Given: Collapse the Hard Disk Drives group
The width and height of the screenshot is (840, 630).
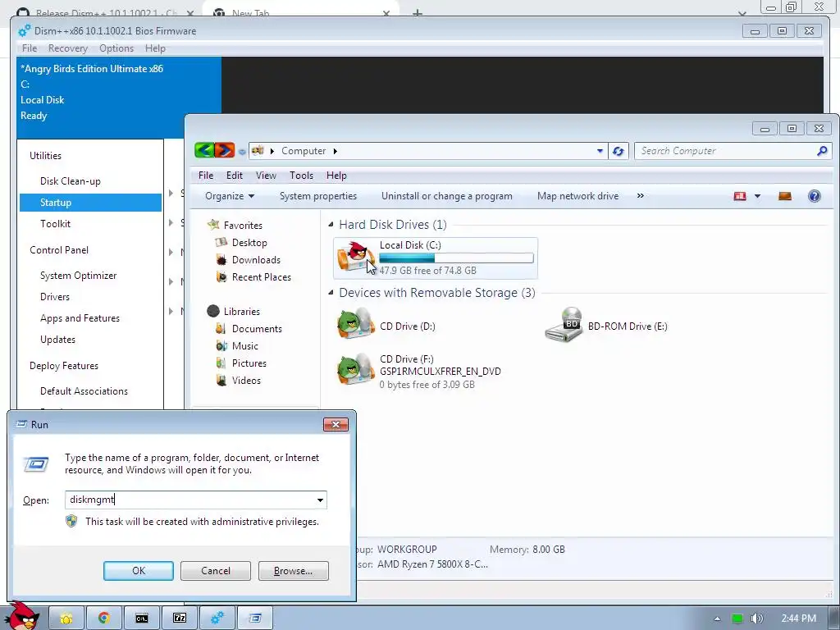Looking at the screenshot, I should 331,225.
